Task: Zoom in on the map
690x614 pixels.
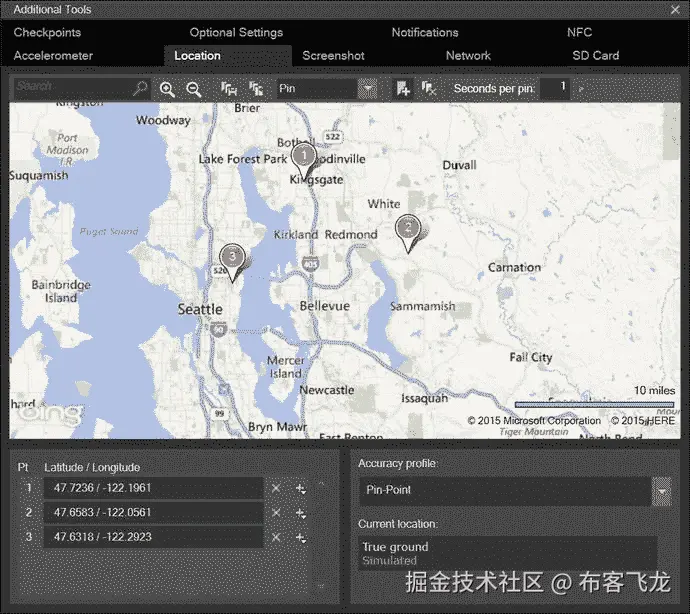Action: click(x=167, y=89)
